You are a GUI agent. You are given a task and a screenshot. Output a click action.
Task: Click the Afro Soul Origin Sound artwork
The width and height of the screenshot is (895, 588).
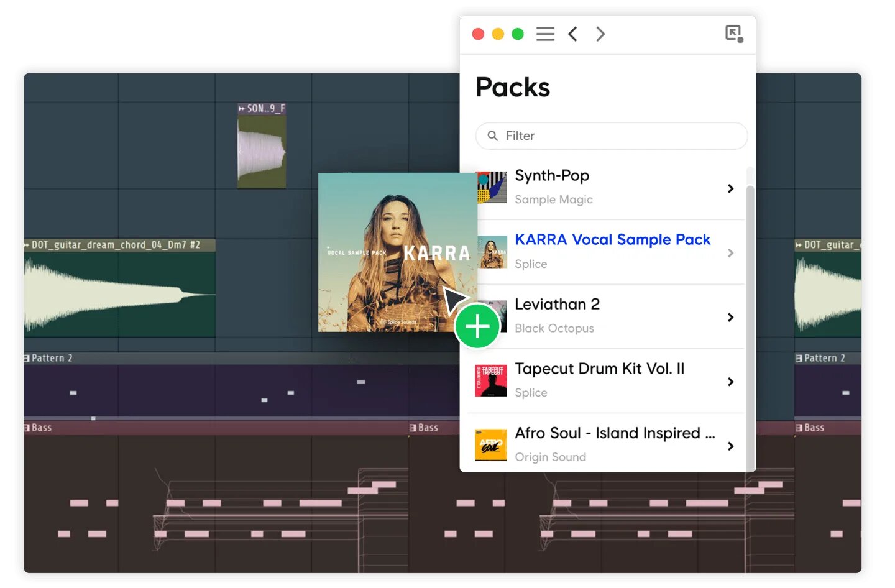tap(491, 445)
